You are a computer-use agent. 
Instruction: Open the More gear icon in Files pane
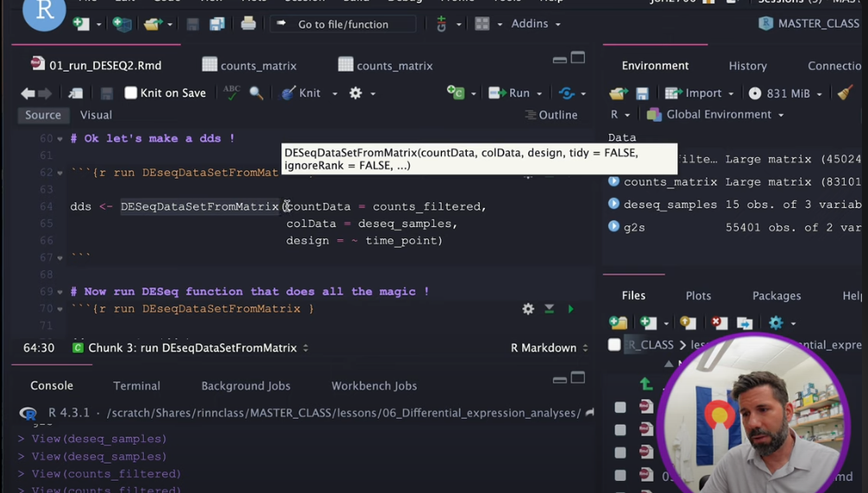click(x=776, y=322)
